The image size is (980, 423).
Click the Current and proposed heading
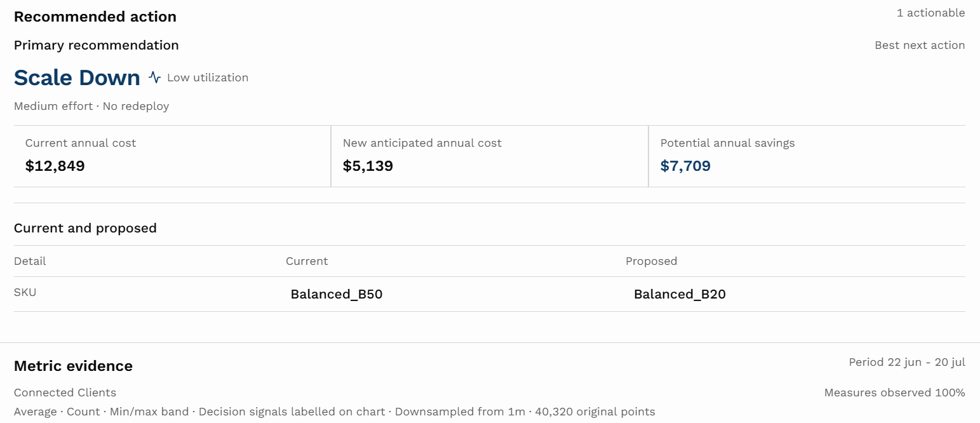point(85,228)
